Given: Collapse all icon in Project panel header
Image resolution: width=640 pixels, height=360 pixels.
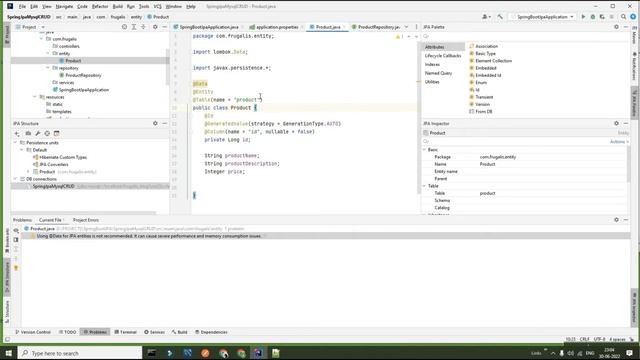Looking at the screenshot, I should click(x=143, y=27).
